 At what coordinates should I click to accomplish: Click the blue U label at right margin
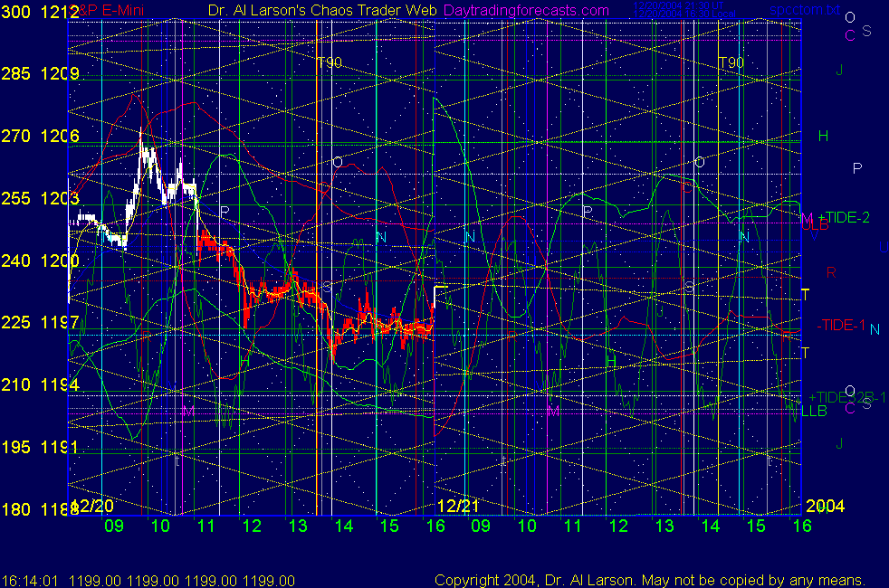(884, 247)
